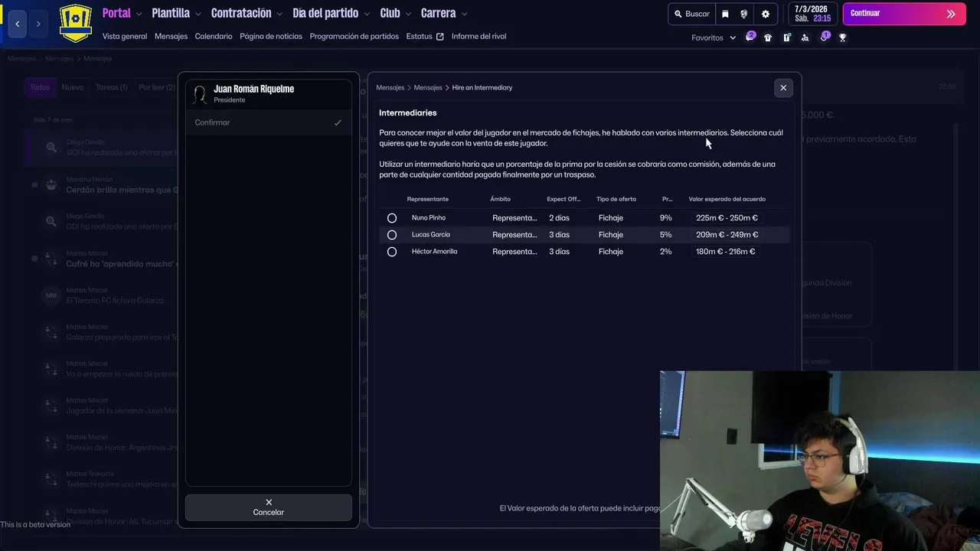Open the trophy competitions shortcut icon

pyautogui.click(x=843, y=37)
